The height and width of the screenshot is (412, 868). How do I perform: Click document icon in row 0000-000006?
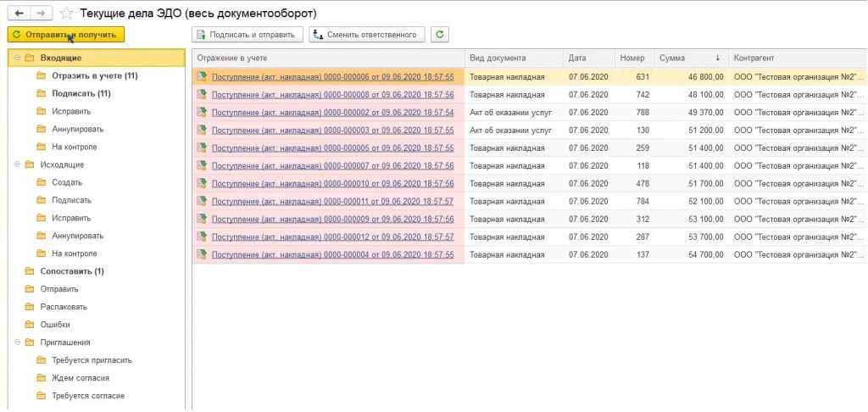(202, 76)
